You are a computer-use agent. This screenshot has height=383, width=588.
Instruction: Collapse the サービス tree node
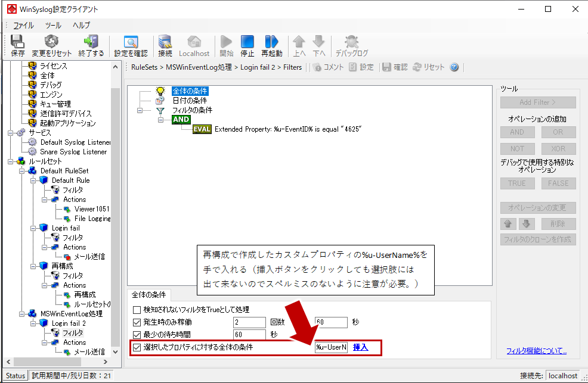(x=11, y=133)
